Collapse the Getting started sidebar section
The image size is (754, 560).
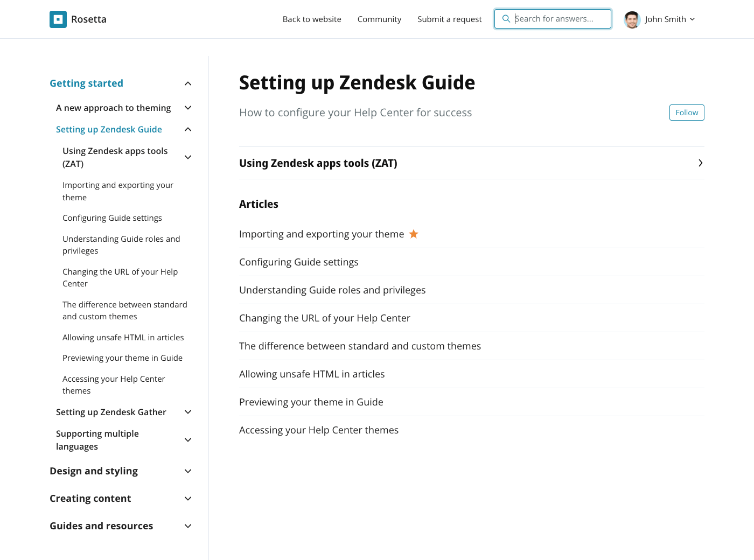pos(188,83)
